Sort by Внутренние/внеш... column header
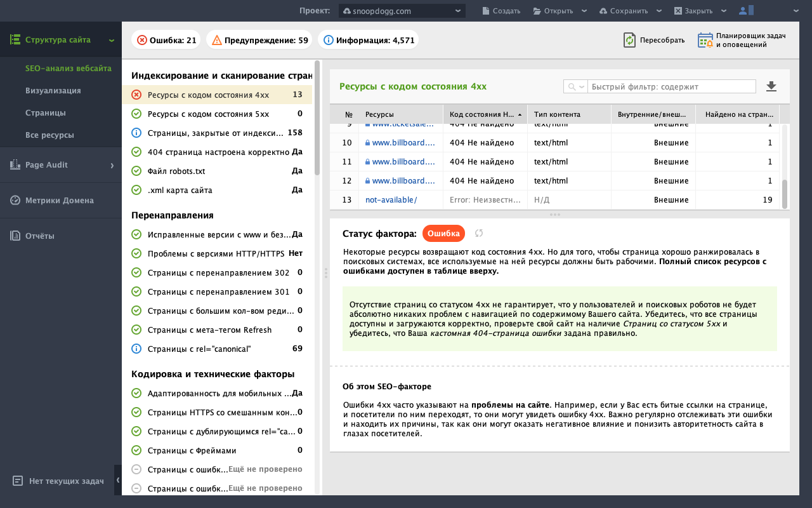 [x=653, y=114]
